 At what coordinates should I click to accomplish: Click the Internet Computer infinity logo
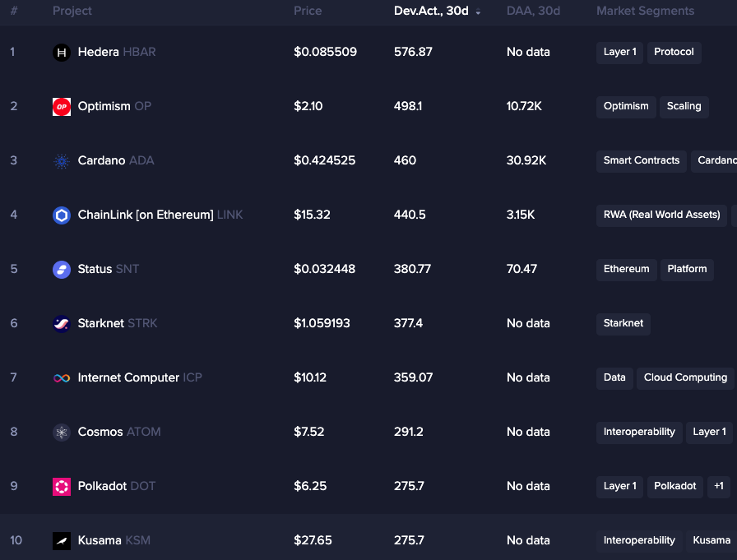tap(62, 377)
